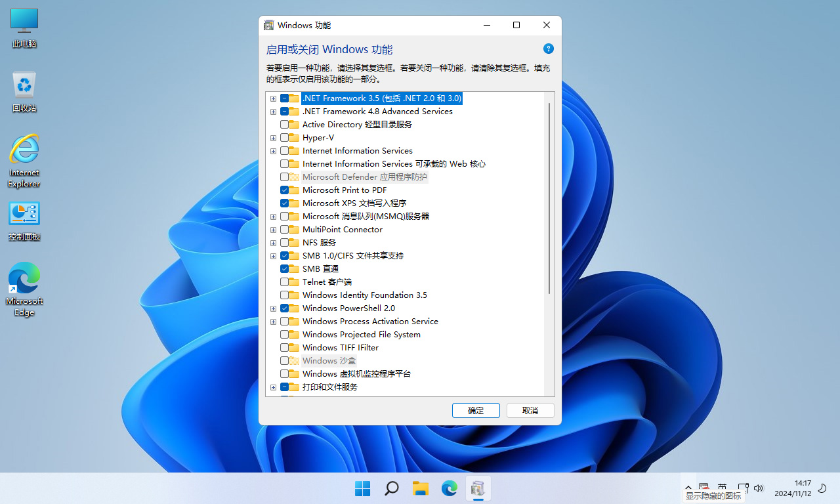Select the "Telnet 客户端" label
Image resolution: width=840 pixels, height=504 pixels.
coord(327,282)
